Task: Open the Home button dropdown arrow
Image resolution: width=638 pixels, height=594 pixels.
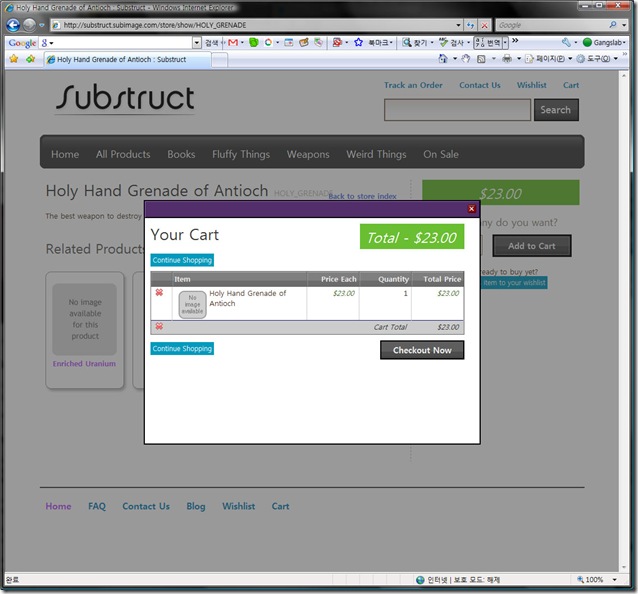Action: [454, 59]
